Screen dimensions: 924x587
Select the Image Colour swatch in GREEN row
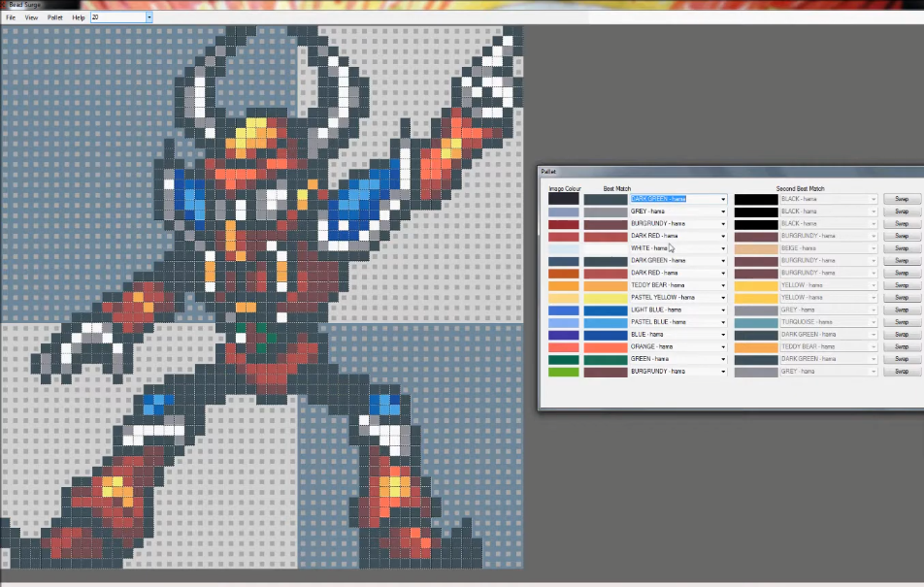click(x=563, y=360)
